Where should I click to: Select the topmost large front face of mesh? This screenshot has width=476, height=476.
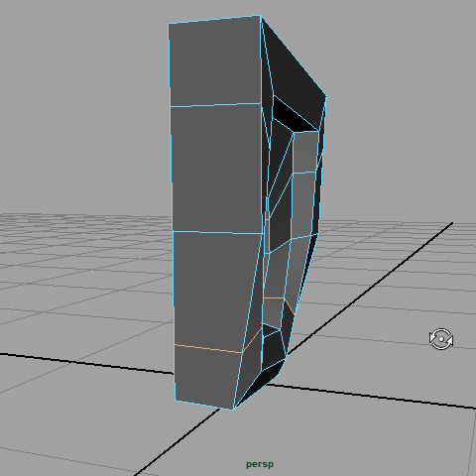(x=215, y=61)
